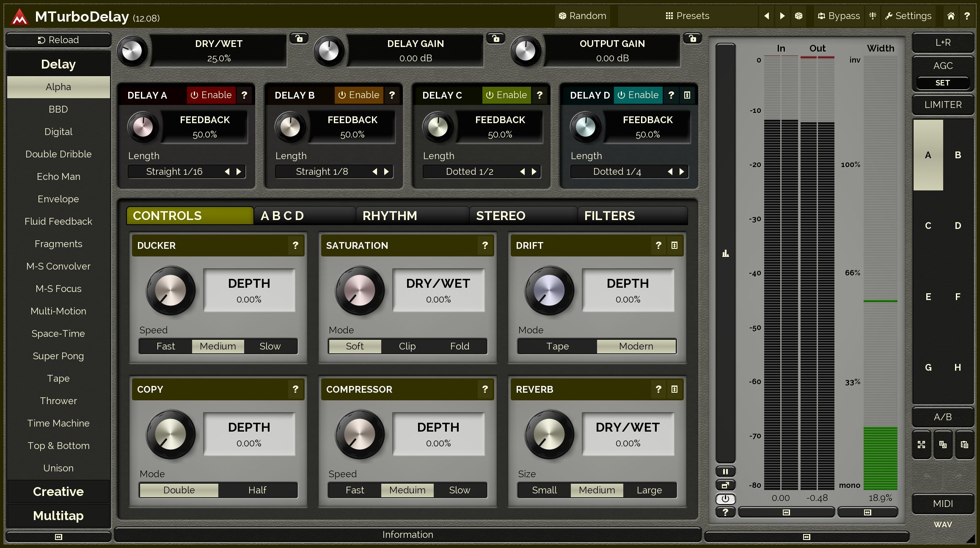Click the Random preset dice button

coord(582,16)
